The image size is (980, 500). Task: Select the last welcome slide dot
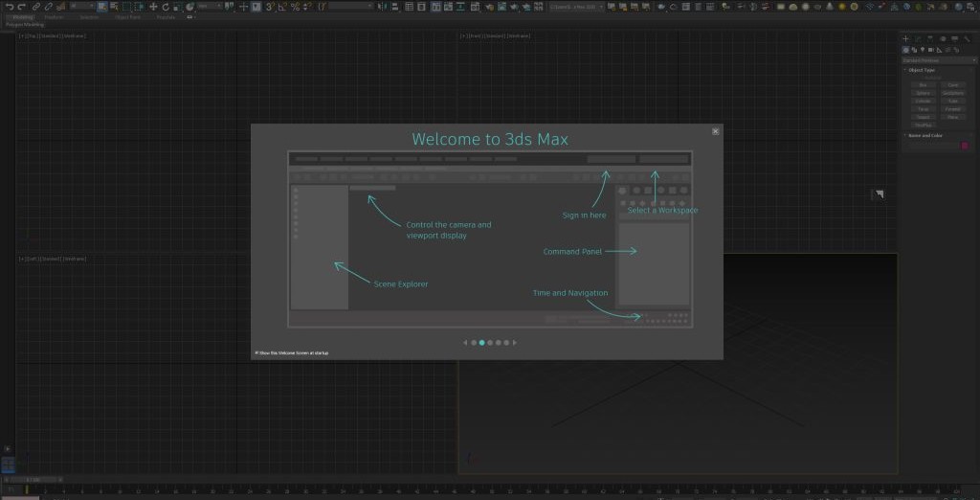pyautogui.click(x=506, y=342)
